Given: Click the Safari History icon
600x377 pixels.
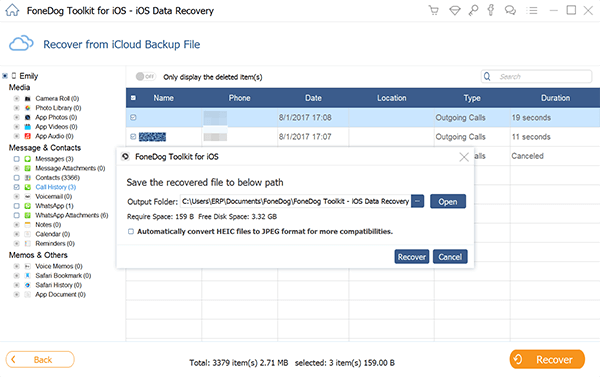Looking at the screenshot, I should [28, 285].
